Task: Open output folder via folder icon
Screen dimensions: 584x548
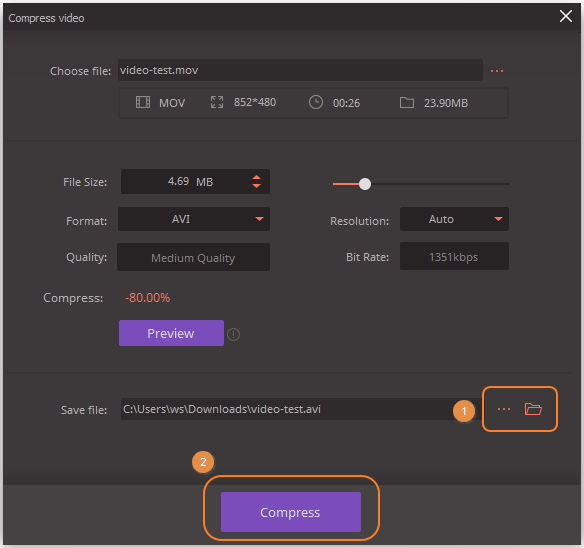Action: pyautogui.click(x=533, y=409)
